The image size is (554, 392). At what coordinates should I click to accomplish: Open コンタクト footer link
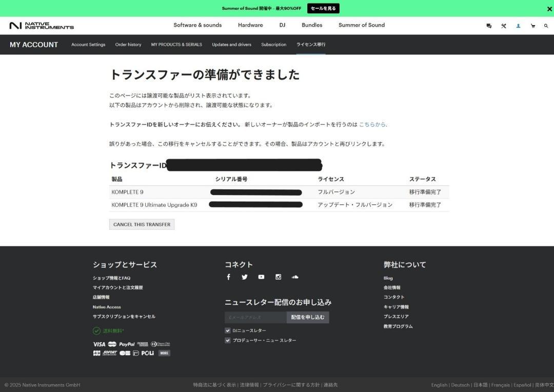[x=394, y=297]
